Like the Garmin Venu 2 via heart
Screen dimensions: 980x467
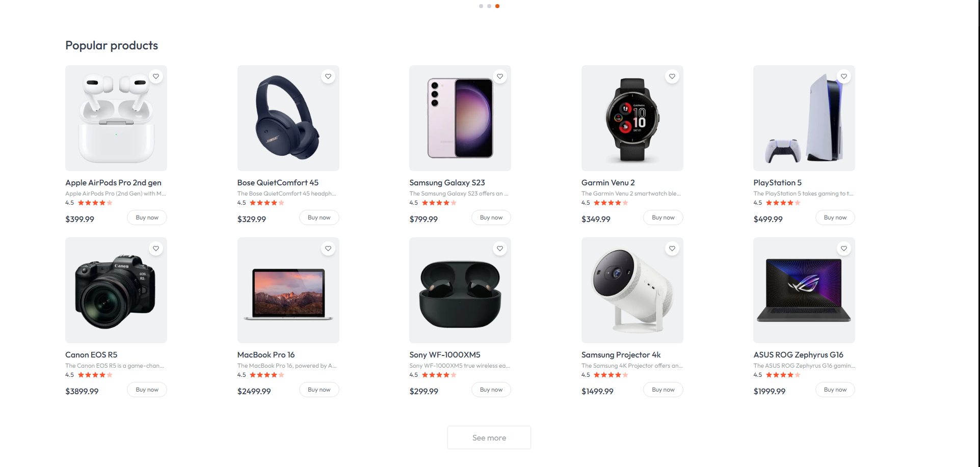[x=672, y=76]
